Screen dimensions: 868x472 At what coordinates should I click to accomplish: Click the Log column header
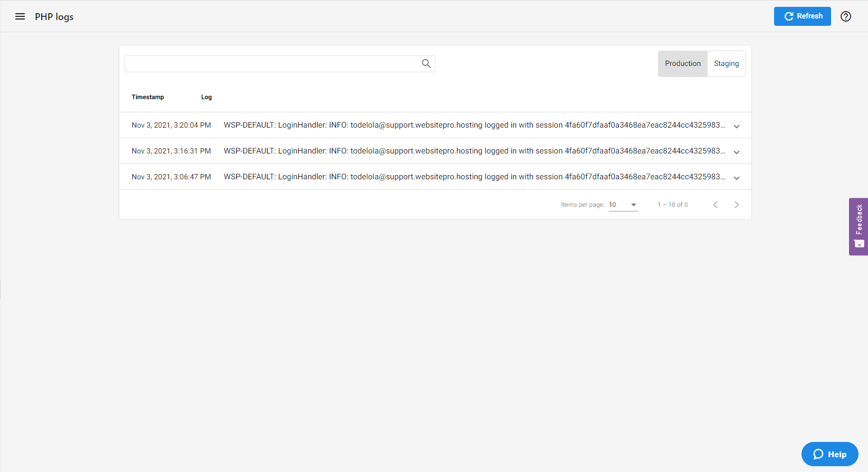coord(206,97)
